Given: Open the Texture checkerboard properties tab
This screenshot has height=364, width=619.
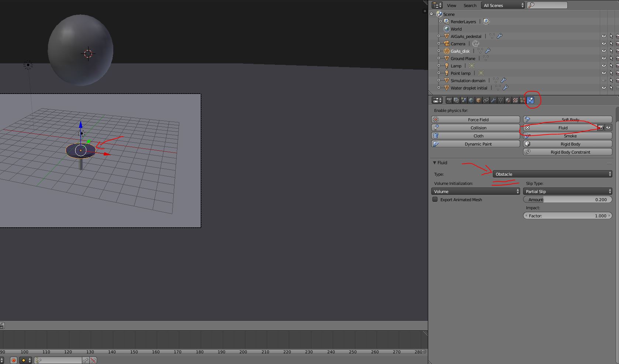Looking at the screenshot, I should [515, 100].
